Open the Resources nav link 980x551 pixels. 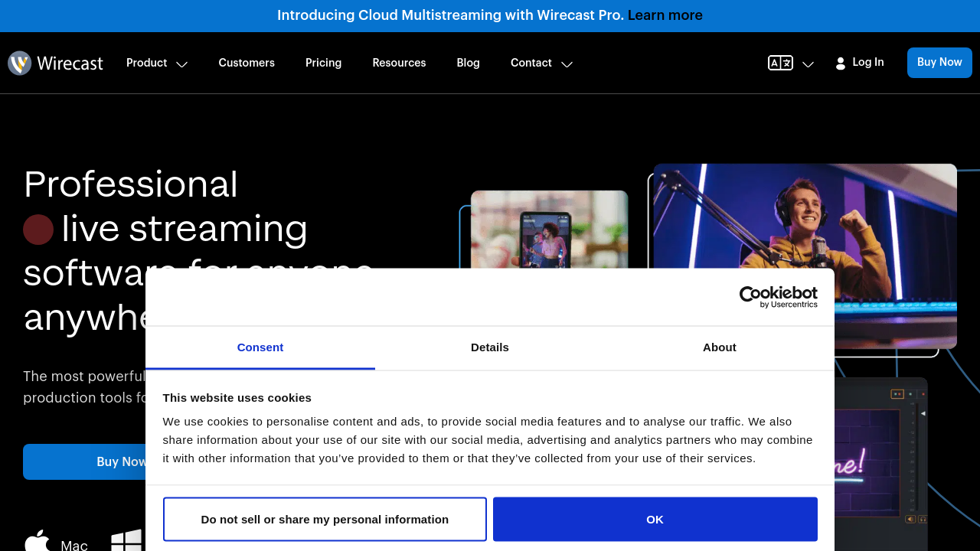399,63
